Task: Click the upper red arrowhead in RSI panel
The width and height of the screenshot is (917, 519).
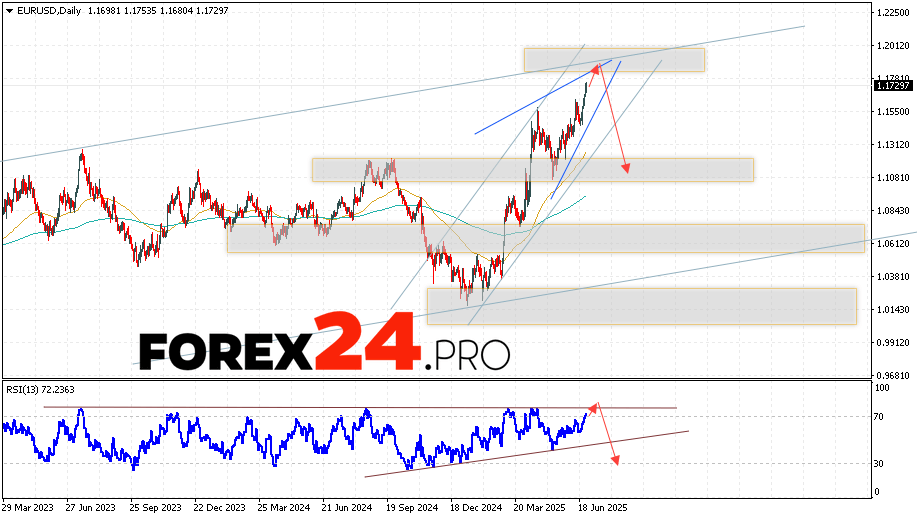Action: [x=595, y=405]
